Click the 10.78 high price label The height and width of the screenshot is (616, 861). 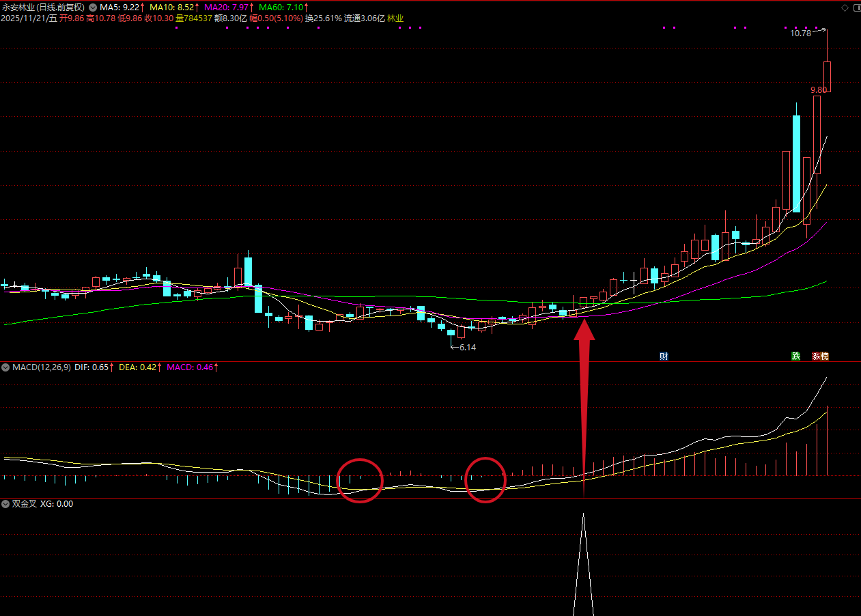pyautogui.click(x=800, y=33)
